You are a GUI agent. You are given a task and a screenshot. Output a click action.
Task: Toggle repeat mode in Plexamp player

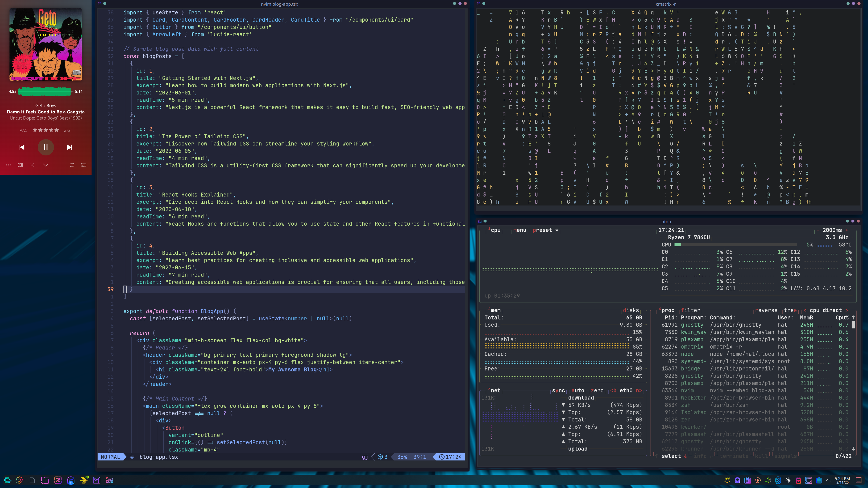click(72, 165)
